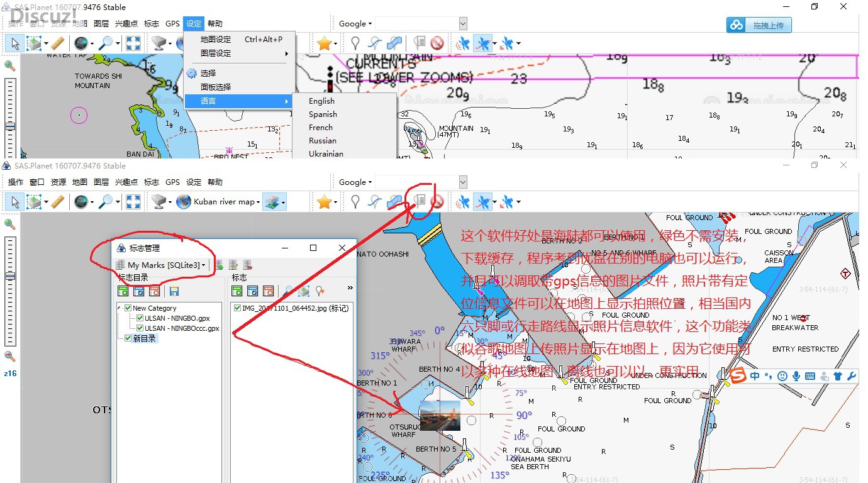Click Sogou microphone voice input icon
The image size is (868, 483).
(796, 376)
